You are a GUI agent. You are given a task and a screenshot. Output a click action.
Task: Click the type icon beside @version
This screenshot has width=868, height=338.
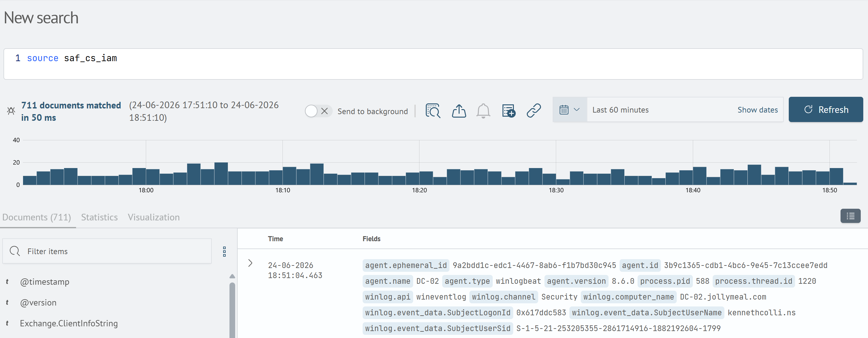point(7,303)
